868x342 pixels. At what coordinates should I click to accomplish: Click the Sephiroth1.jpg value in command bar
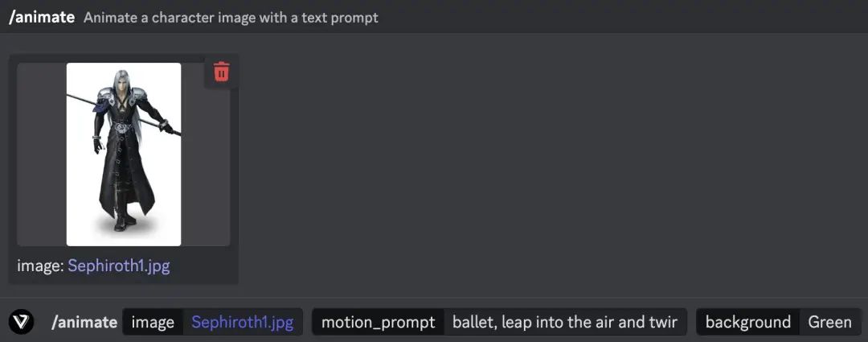(x=242, y=322)
